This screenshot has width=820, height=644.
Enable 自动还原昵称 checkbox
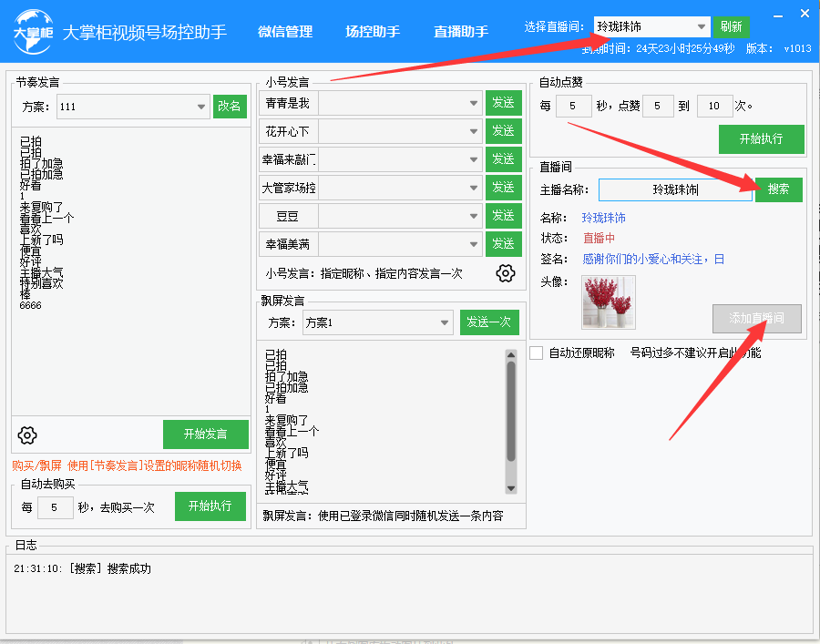pyautogui.click(x=537, y=353)
